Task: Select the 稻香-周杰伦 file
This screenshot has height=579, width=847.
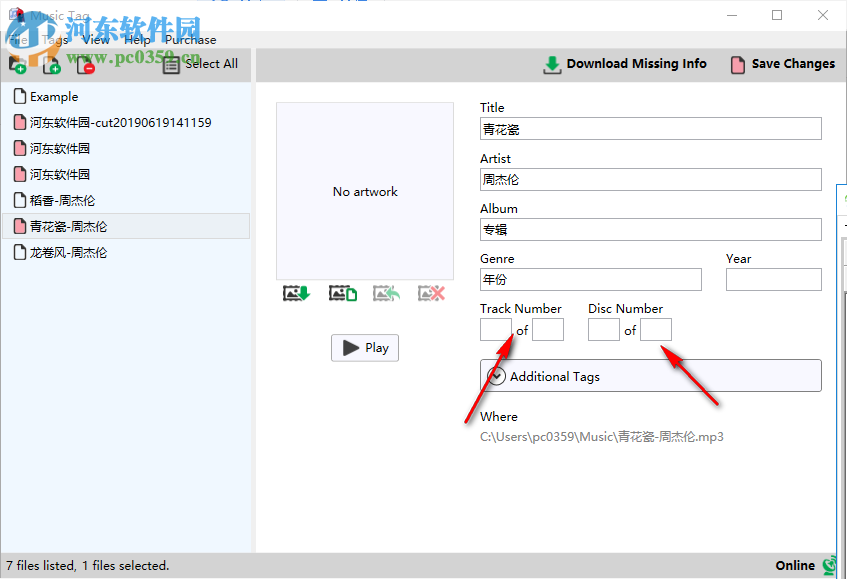Action: point(126,200)
